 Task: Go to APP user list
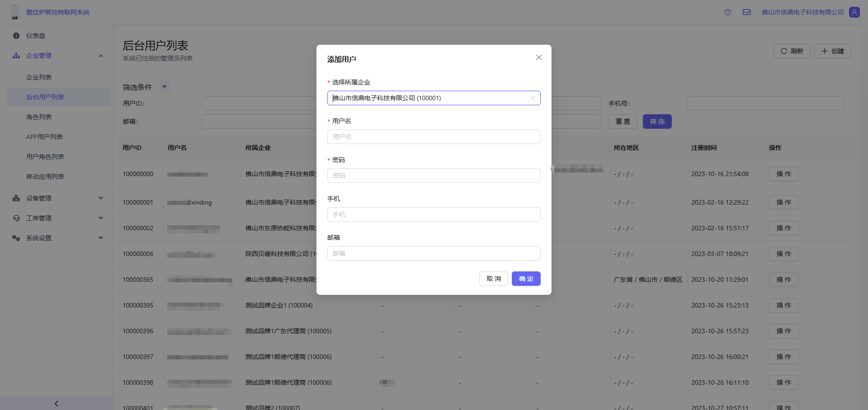[x=44, y=137]
